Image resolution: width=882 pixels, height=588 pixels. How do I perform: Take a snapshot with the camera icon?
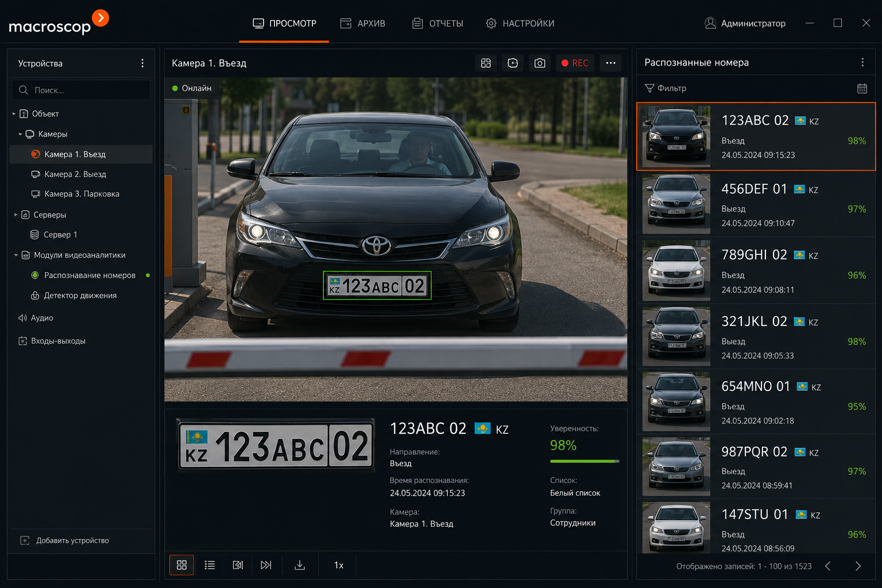point(540,63)
